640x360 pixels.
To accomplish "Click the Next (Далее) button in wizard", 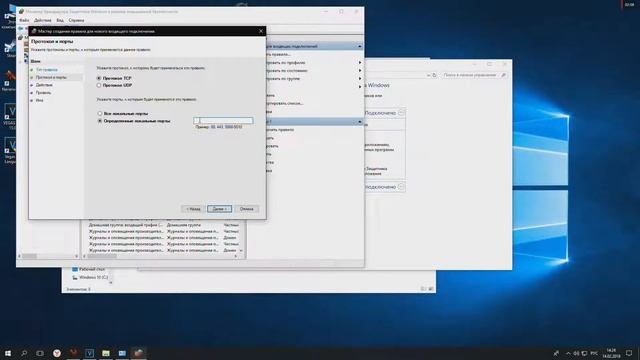I will [219, 209].
